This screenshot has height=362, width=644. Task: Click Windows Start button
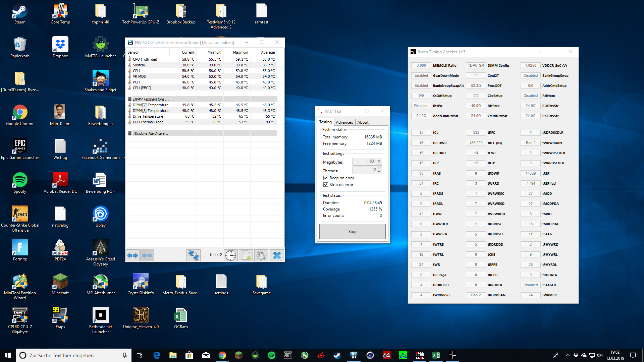coord(8,355)
